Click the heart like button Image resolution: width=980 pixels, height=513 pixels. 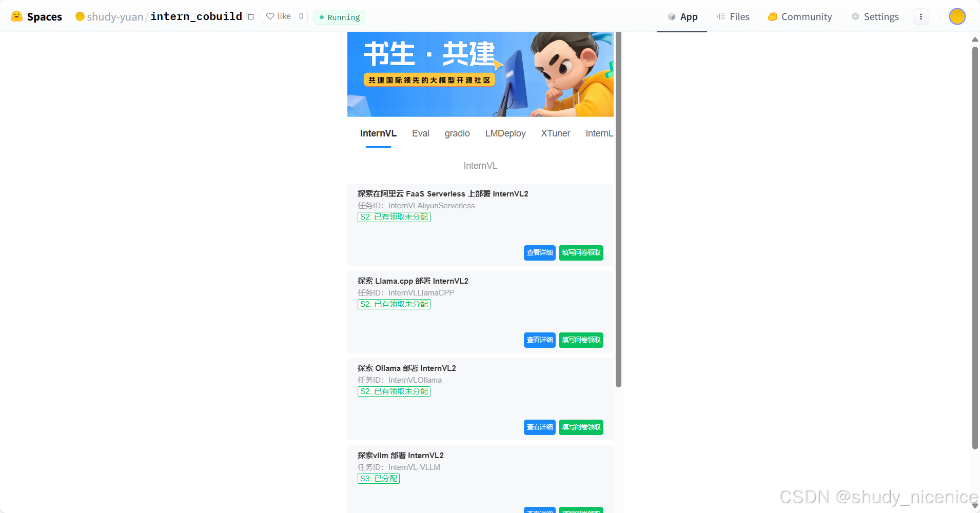point(279,16)
